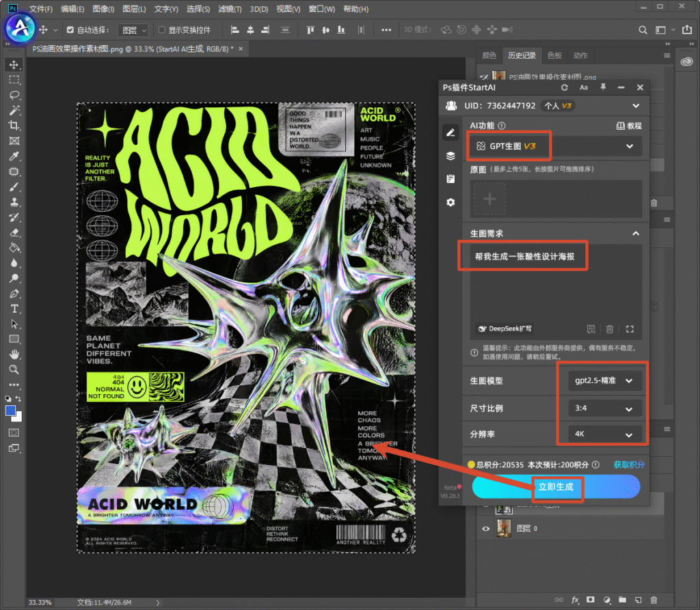
Task: Select the Crop tool
Action: [x=14, y=126]
